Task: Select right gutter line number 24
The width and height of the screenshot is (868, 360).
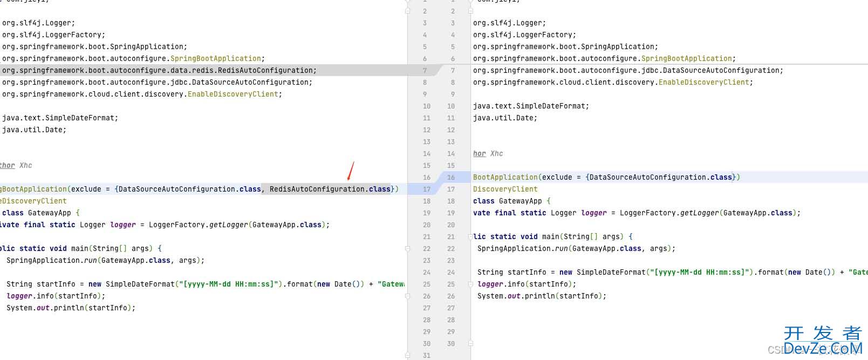Action: (x=450, y=273)
